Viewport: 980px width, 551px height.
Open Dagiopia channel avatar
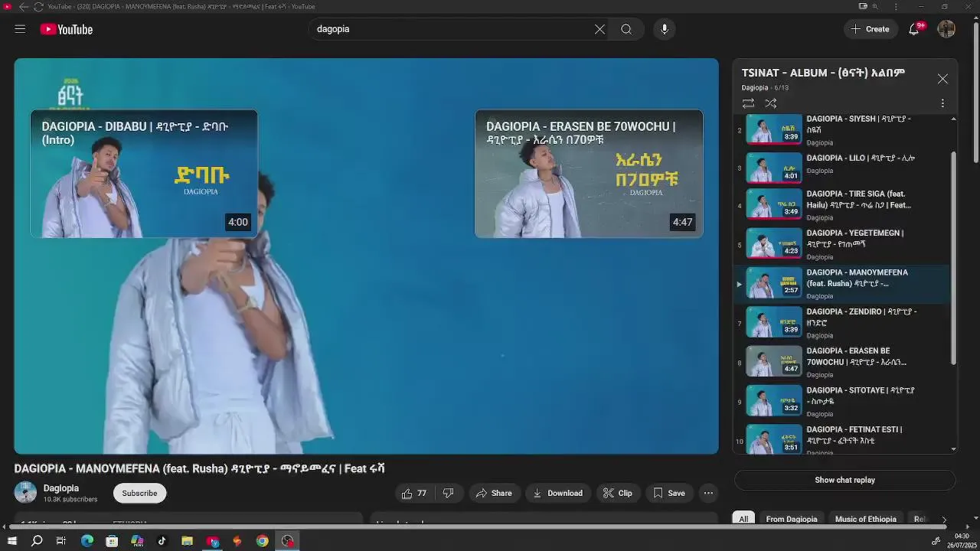25,493
